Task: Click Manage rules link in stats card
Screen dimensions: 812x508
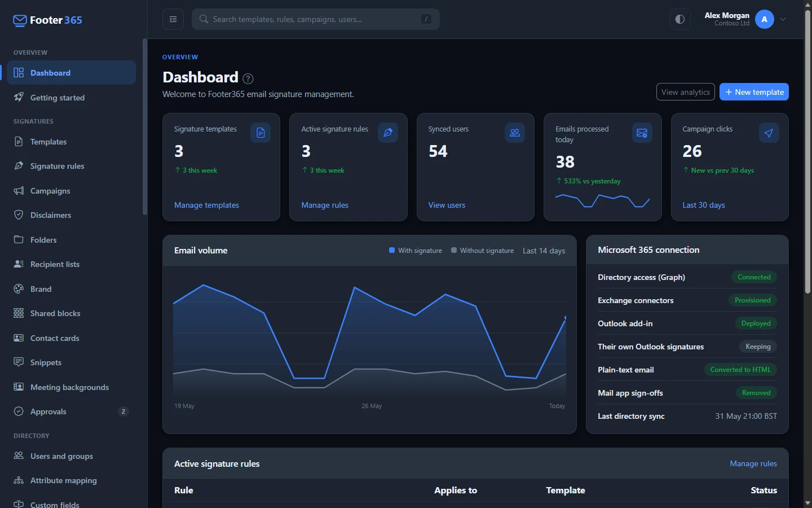Action: tap(325, 205)
